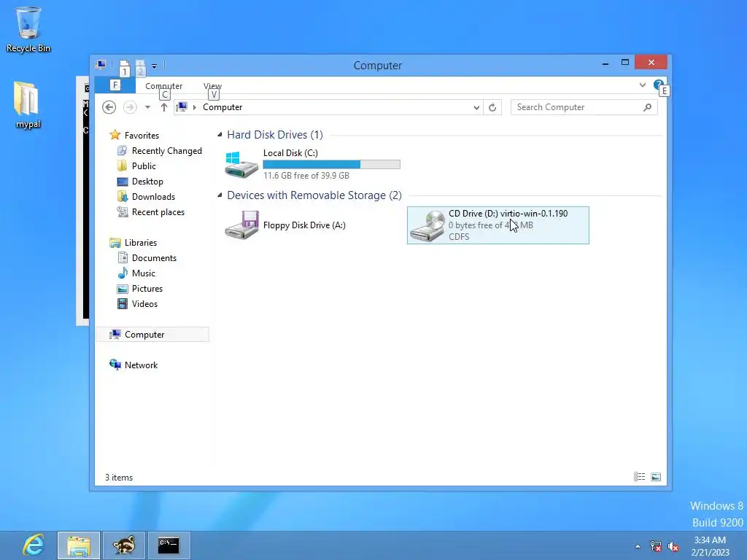Show hidden tray icons arrow
747x560 pixels.
pos(638,546)
